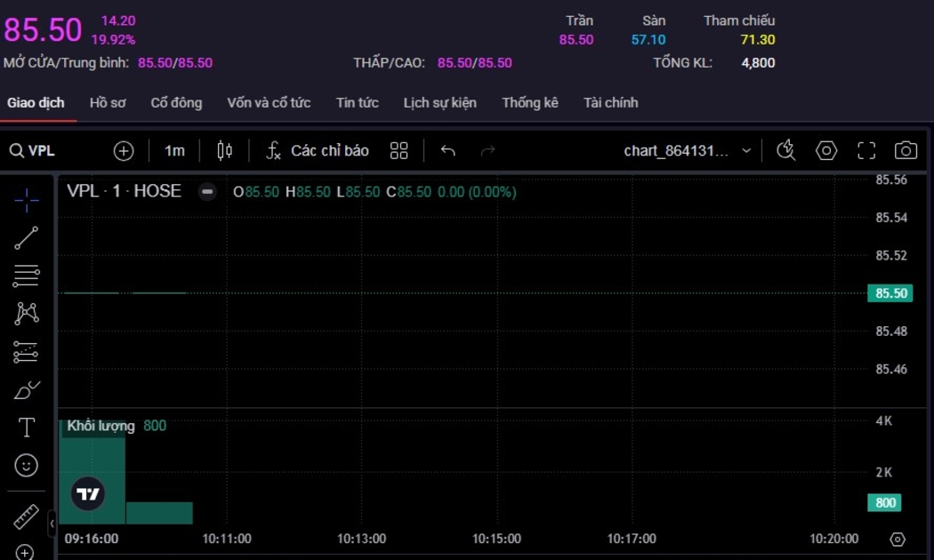Take a chart snapshot with camera icon
This screenshot has height=560, width=934.
[x=906, y=150]
